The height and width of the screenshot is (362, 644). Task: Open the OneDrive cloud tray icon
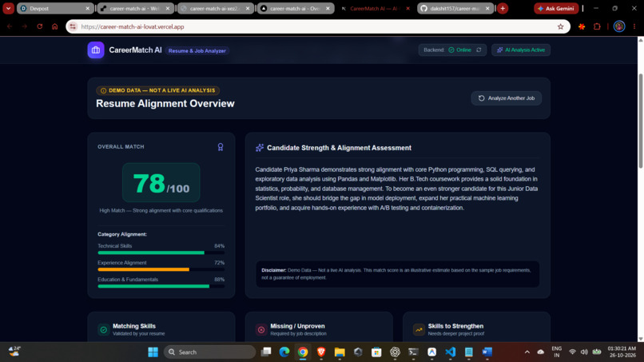(540, 352)
